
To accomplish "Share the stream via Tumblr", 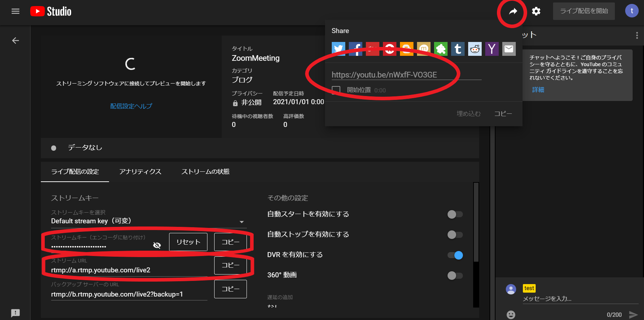I will point(458,49).
